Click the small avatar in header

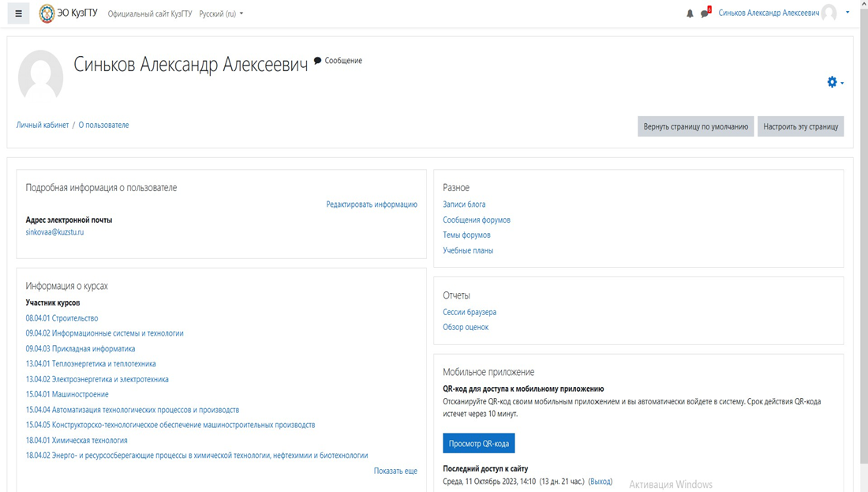[829, 13]
